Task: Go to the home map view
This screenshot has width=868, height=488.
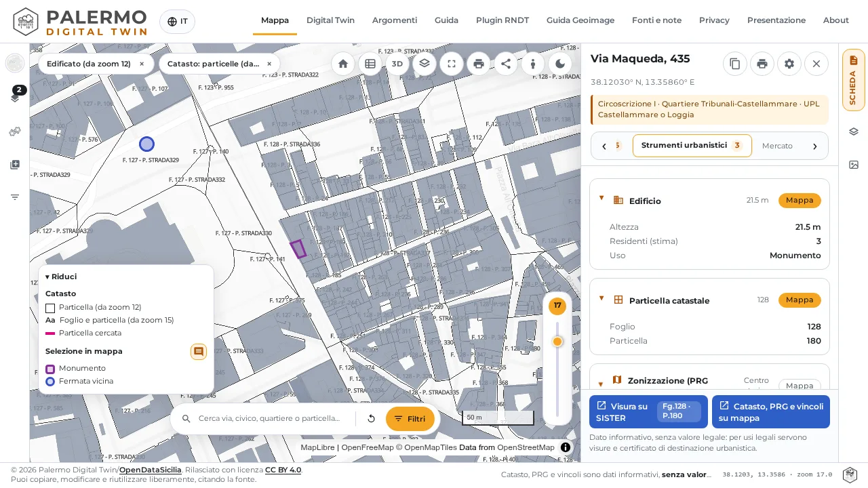Action: [343, 64]
